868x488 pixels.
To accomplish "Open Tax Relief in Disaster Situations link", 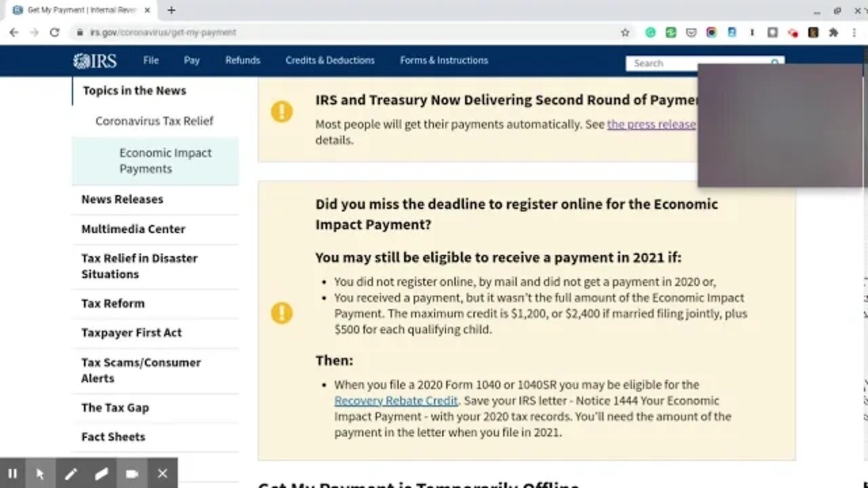I will [x=139, y=266].
